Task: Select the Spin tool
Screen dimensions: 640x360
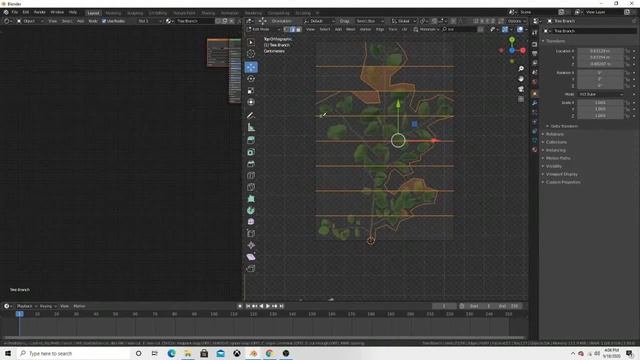Action: (x=251, y=210)
